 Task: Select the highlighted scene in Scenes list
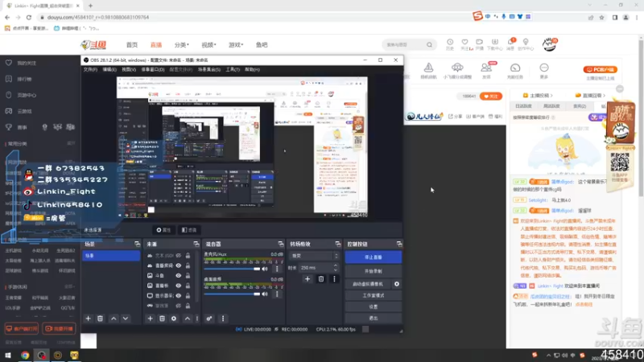pyautogui.click(x=111, y=256)
